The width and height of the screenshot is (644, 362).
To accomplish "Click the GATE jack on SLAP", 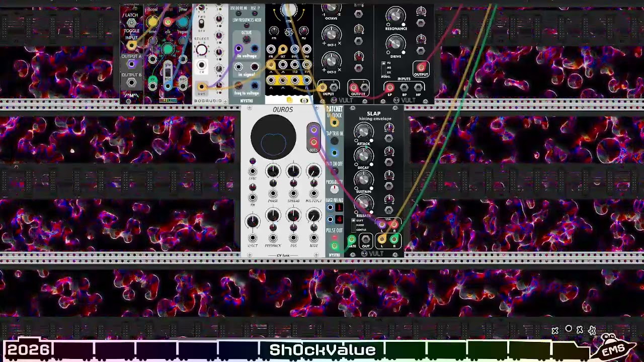I will (351, 240).
